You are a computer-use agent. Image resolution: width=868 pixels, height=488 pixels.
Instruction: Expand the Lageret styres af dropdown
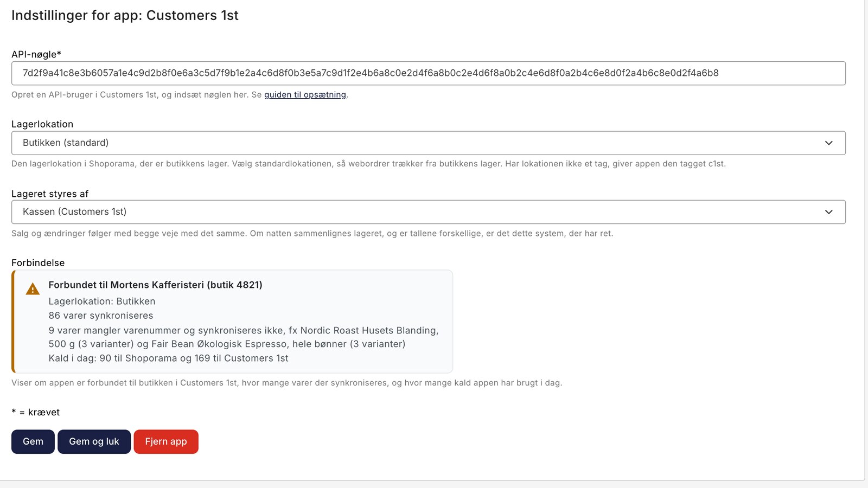tap(429, 212)
